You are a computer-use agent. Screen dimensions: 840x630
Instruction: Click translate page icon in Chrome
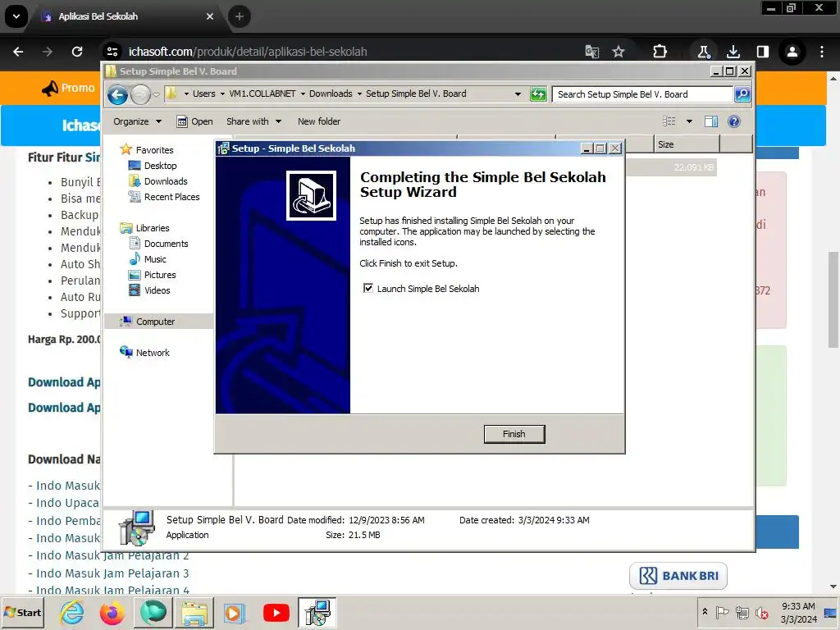592,52
